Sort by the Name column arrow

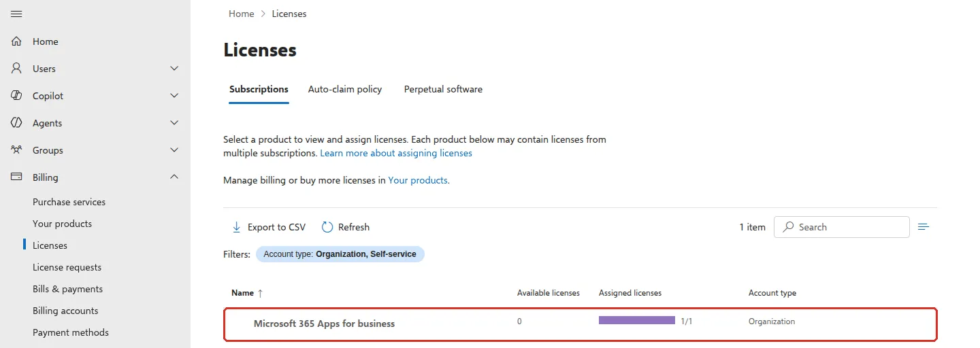click(x=260, y=293)
